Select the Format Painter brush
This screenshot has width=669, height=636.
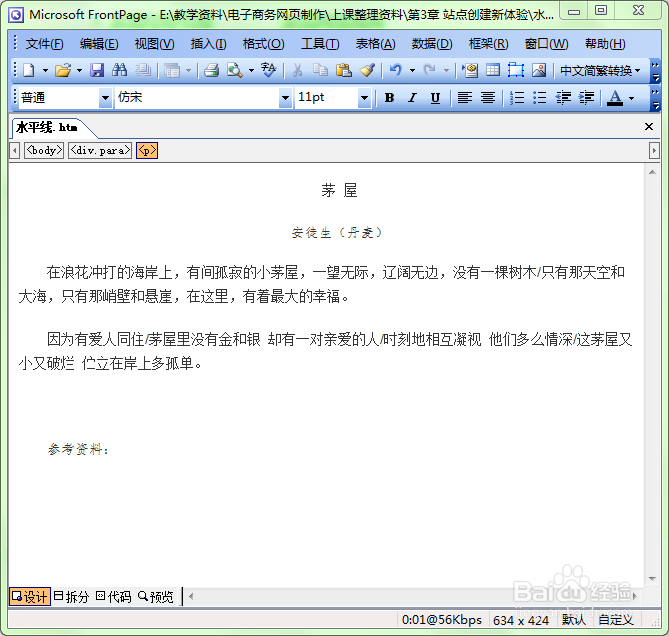[367, 70]
